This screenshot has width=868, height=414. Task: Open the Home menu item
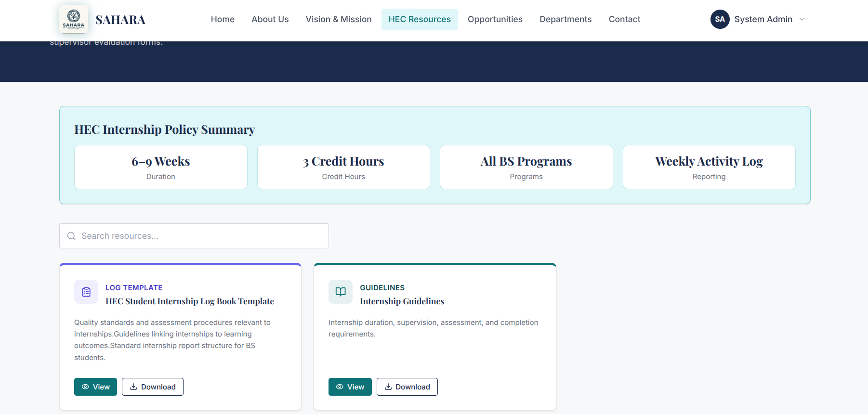[223, 19]
